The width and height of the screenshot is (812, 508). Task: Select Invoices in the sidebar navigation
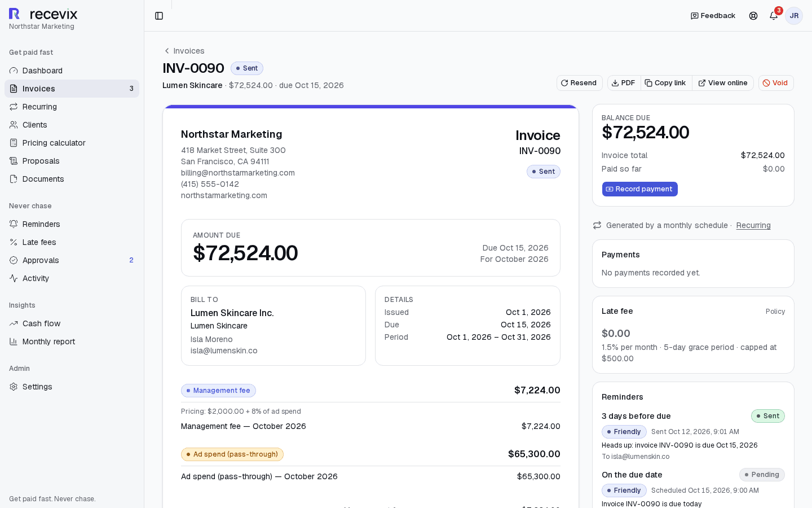pyautogui.click(x=72, y=89)
